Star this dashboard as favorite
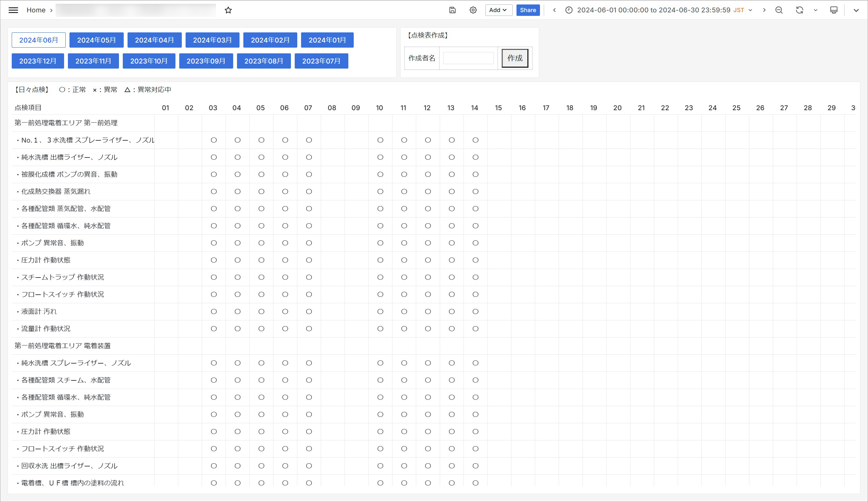 point(228,10)
